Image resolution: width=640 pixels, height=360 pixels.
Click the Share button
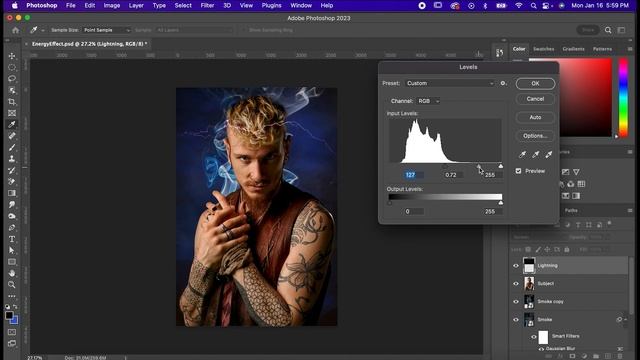click(588, 30)
